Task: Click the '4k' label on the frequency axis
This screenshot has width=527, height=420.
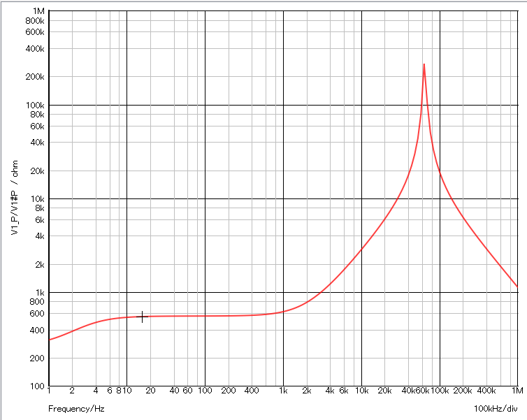Action: point(330,391)
